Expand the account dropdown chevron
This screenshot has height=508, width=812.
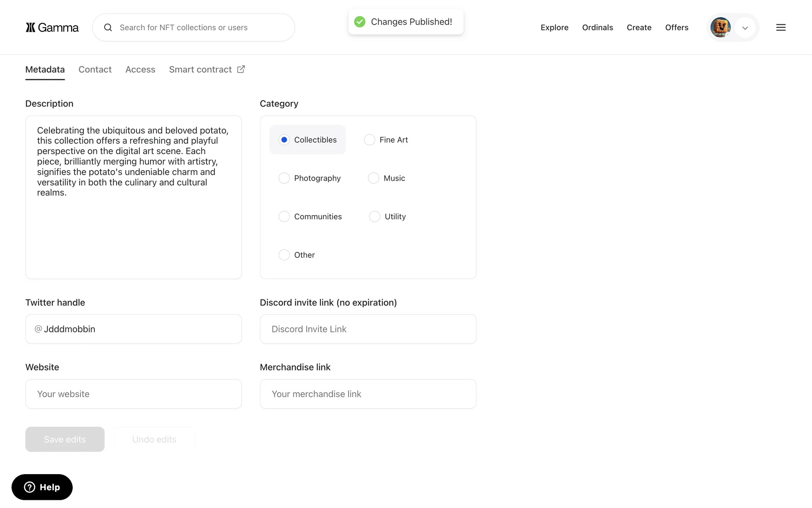[x=745, y=28]
